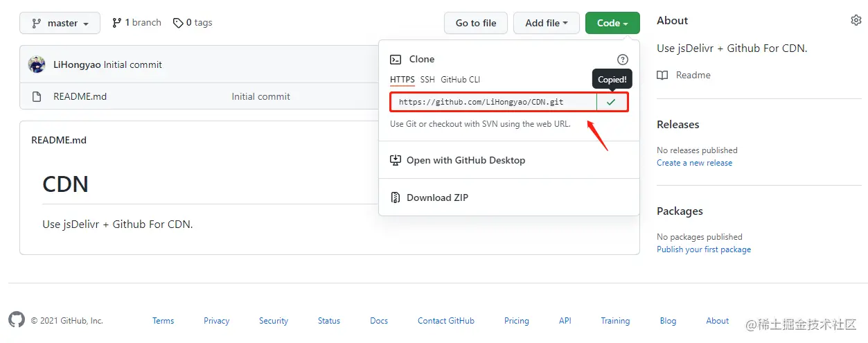Screen dimensions: 868x343
Task: Click the GitHub Desktop download icon
Action: point(396,160)
